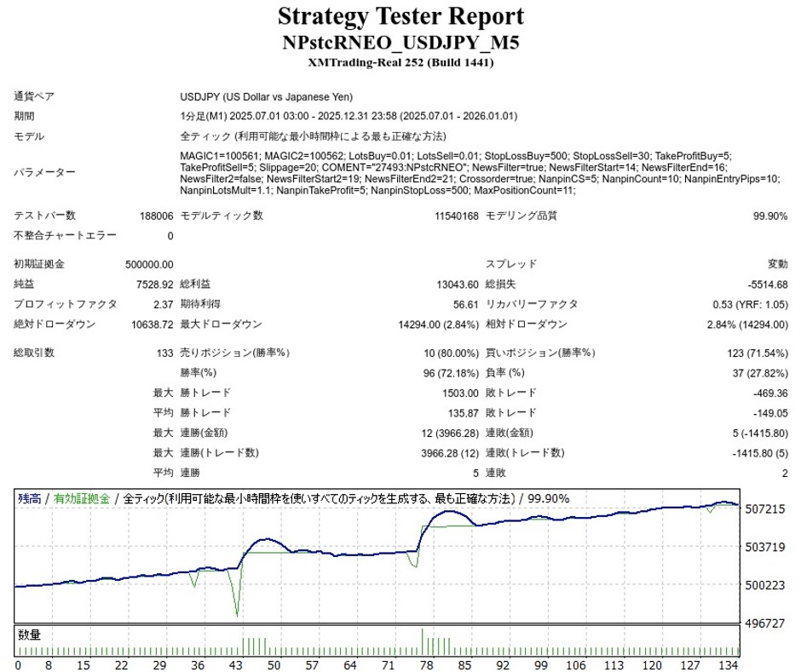Click the XMTrading-Real 252 build line
801x672 pixels.
tap(400, 62)
